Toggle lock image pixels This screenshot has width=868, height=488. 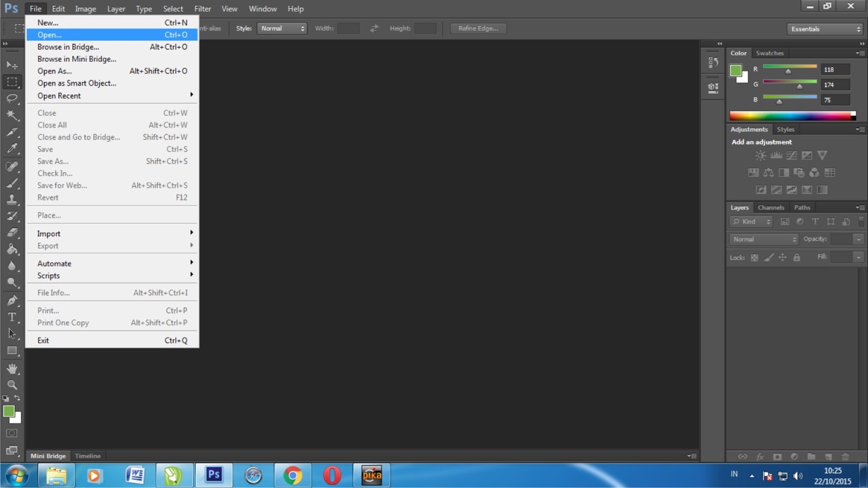pyautogui.click(x=769, y=257)
